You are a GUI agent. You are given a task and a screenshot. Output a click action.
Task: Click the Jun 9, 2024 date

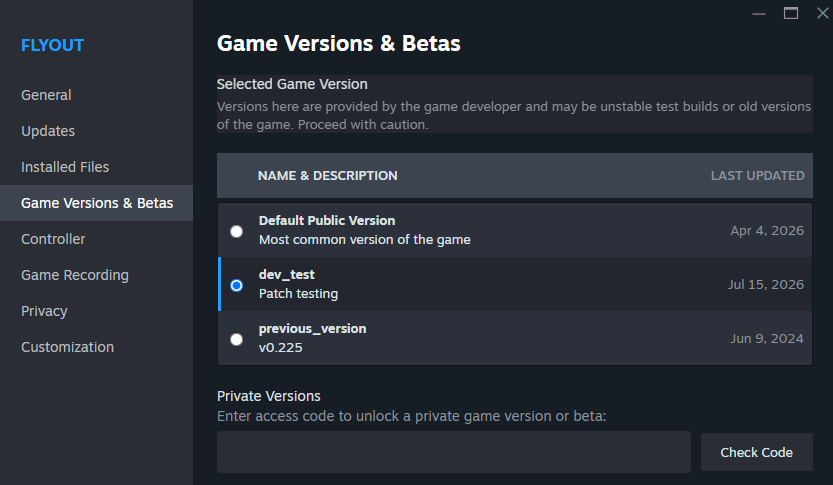(x=767, y=338)
